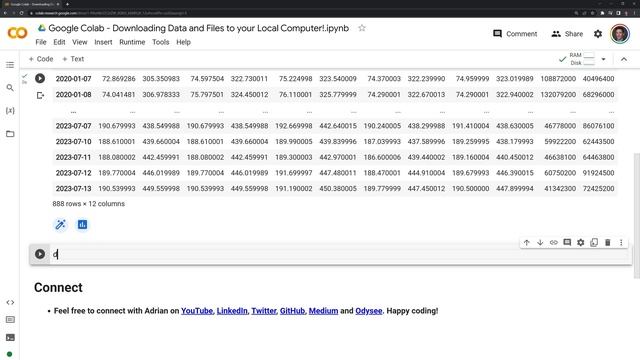This screenshot has height=360, width=640.
Task: Open the Runtime menu
Action: click(132, 42)
